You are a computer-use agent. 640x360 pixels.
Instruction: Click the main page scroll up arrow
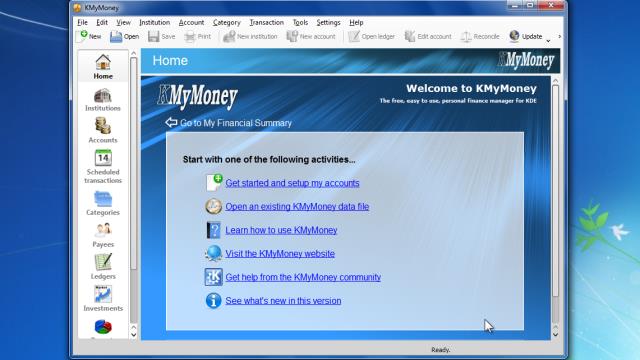[555, 81]
